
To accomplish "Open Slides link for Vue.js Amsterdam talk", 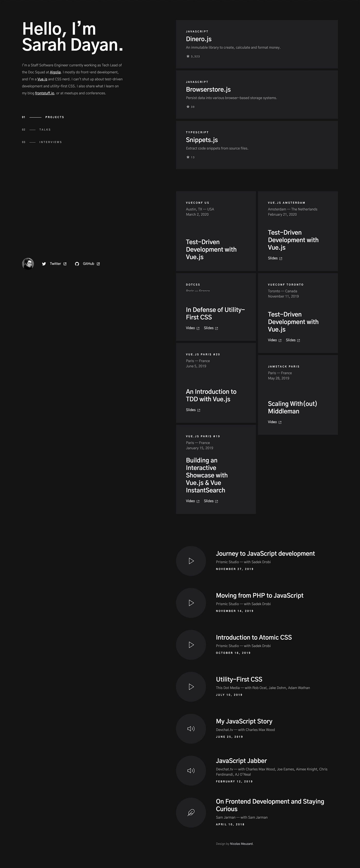I will pyautogui.click(x=275, y=258).
